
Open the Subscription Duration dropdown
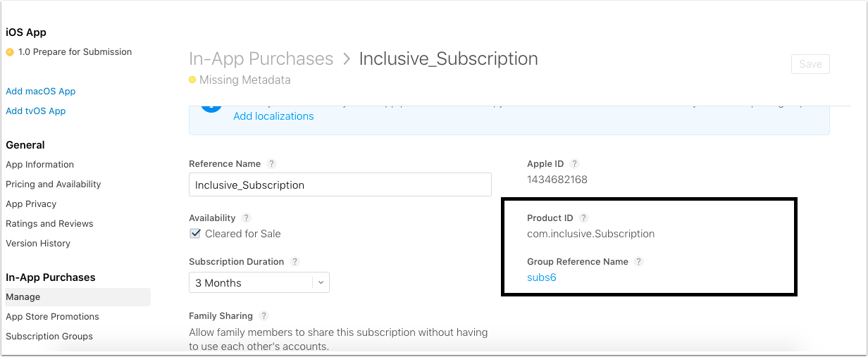[x=259, y=282]
